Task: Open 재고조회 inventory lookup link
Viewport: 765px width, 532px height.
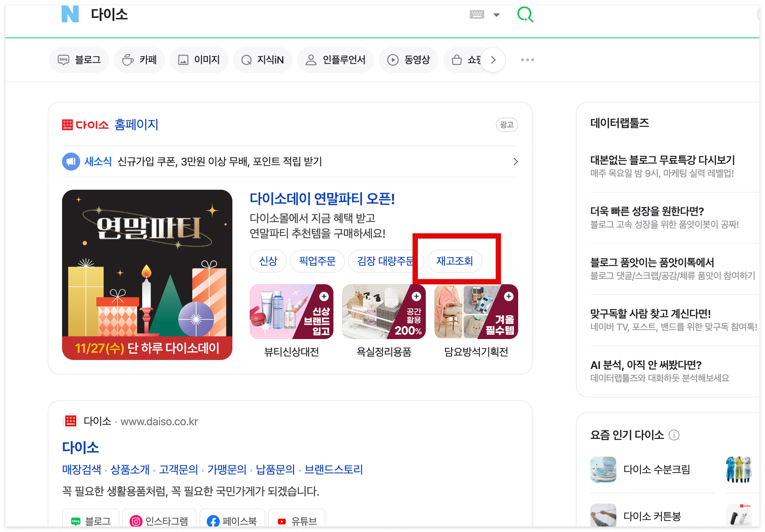Action: coord(455,261)
